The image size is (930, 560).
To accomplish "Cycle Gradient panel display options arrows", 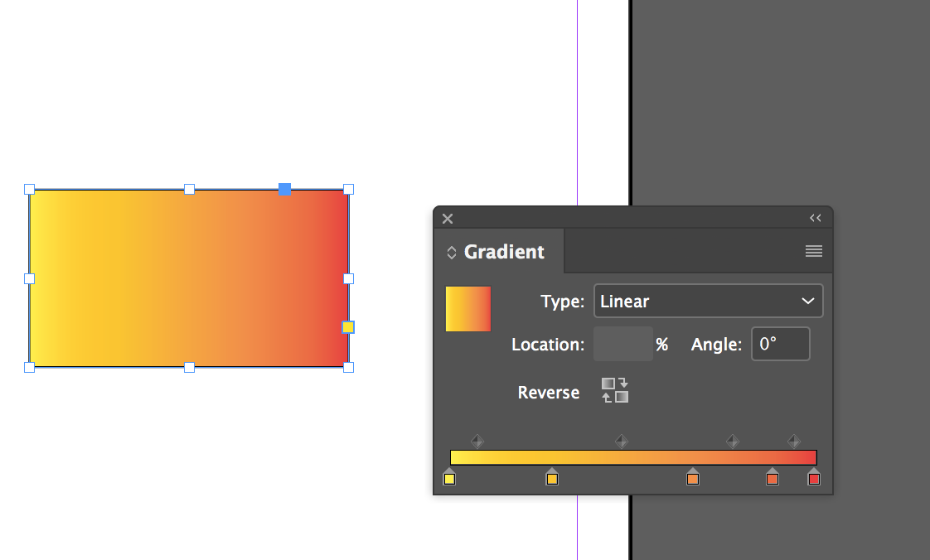I will point(452,253).
